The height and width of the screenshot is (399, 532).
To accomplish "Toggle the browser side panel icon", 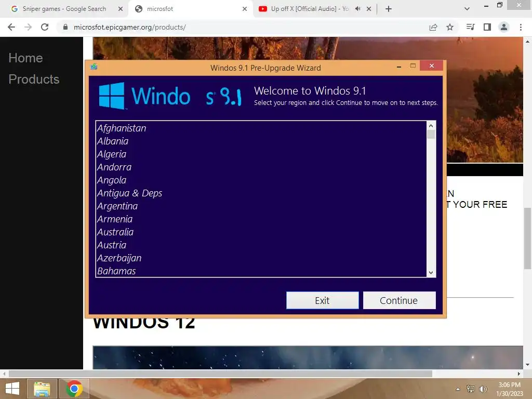I will [487, 27].
